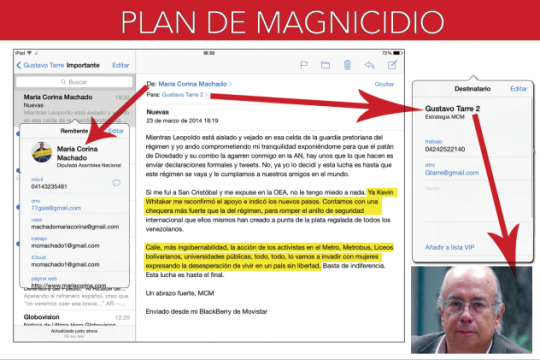
Task: Flag this email with the flag icon
Action: click(x=304, y=65)
